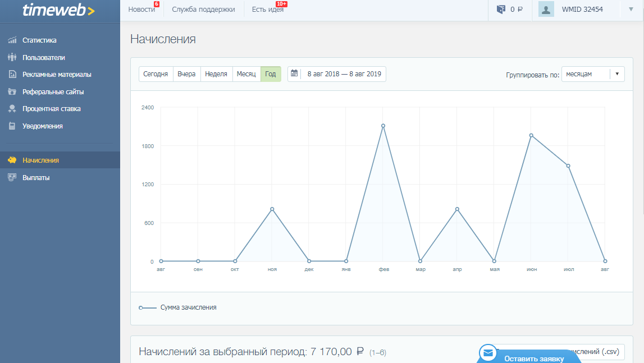644x363 pixels.
Task: Click the red 10+ ideas badge
Action: point(282,4)
